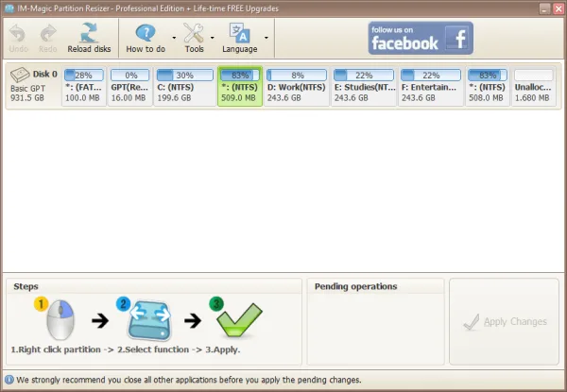This screenshot has width=567, height=392.
Task: Click the green checkmark icon for step 3
Action: pyautogui.click(x=239, y=320)
